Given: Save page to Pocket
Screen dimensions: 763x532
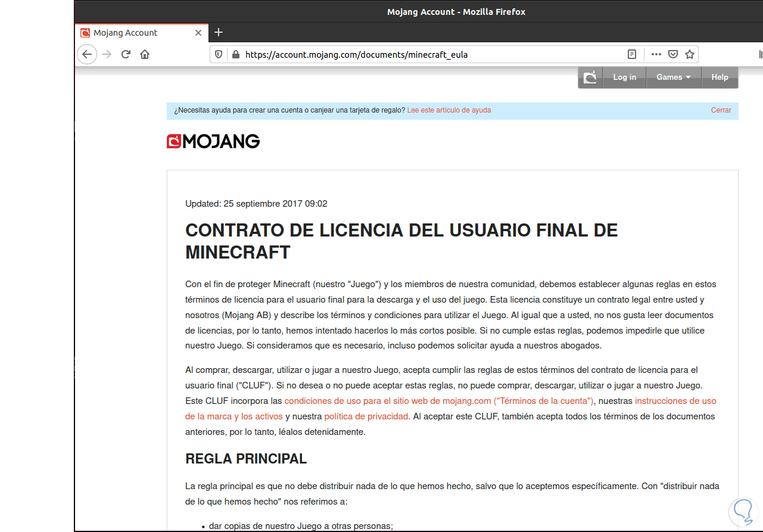Looking at the screenshot, I should (672, 54).
